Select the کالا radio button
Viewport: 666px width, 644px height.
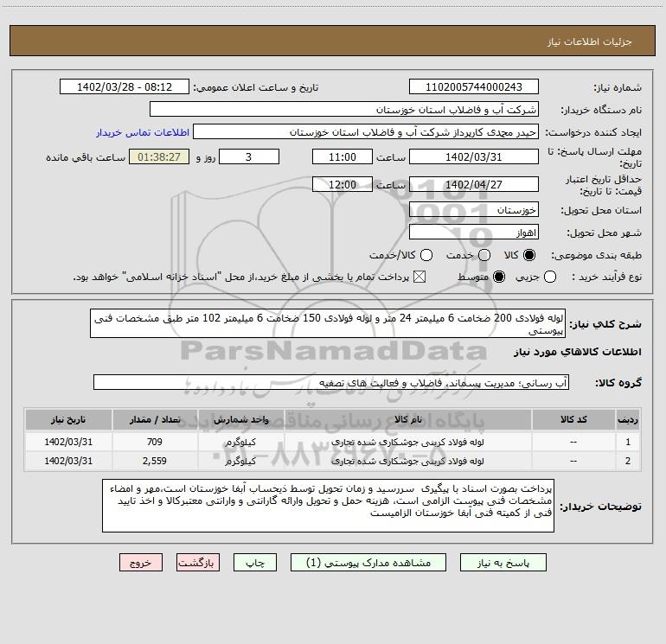coord(529,255)
